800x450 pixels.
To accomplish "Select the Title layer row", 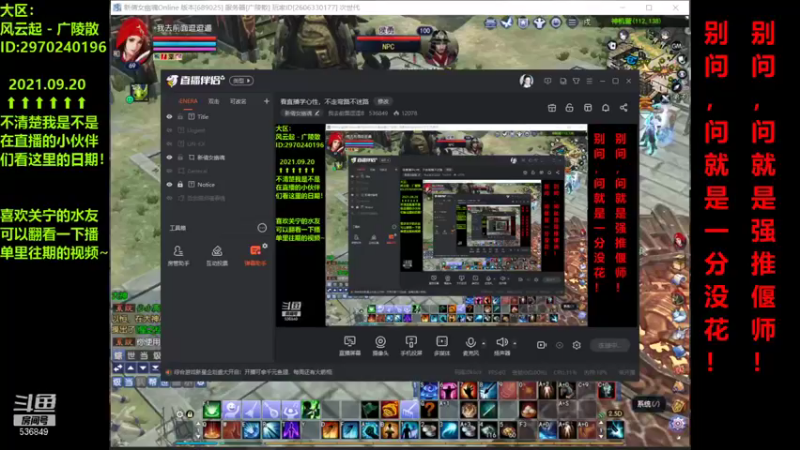I will (x=218, y=117).
